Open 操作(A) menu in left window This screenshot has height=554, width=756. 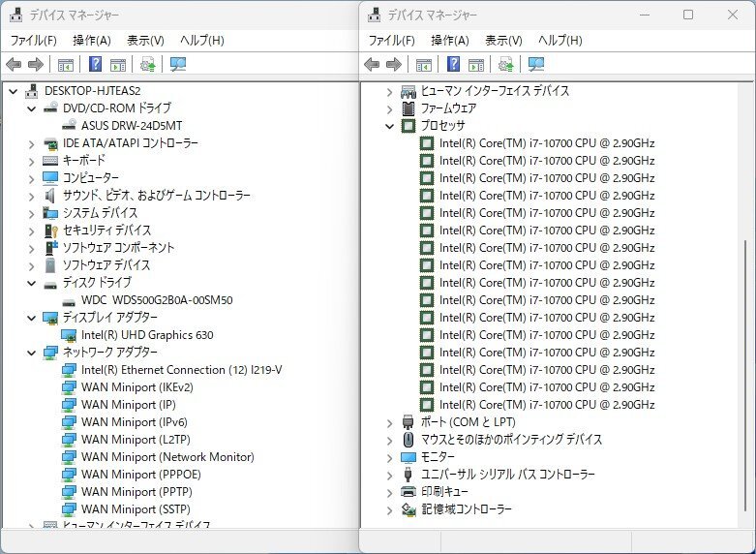[x=91, y=41]
